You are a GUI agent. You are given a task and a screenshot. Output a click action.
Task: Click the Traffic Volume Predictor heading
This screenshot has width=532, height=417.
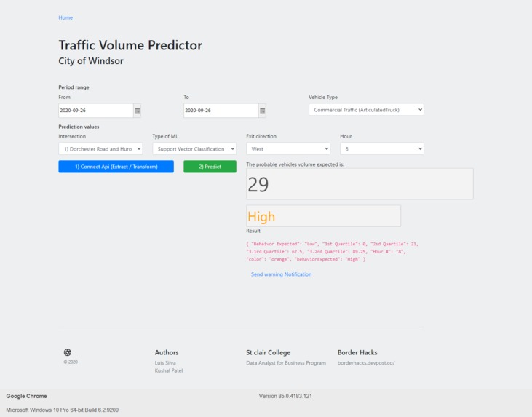click(x=130, y=45)
